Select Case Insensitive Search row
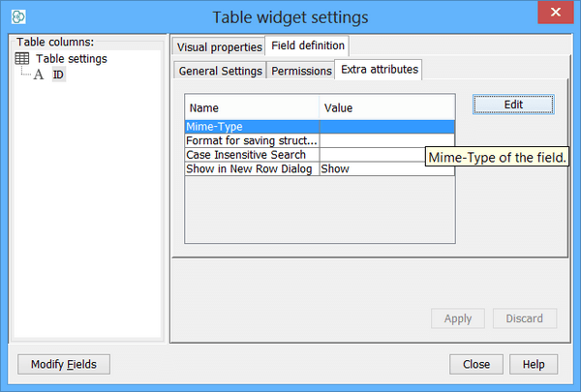581x392 pixels. click(252, 155)
